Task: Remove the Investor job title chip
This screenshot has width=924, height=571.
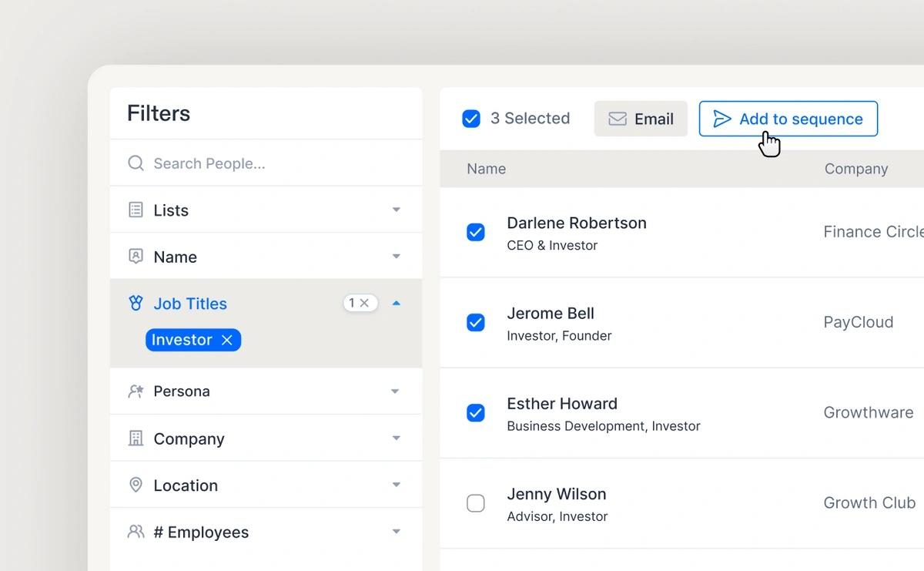Action: [x=226, y=339]
